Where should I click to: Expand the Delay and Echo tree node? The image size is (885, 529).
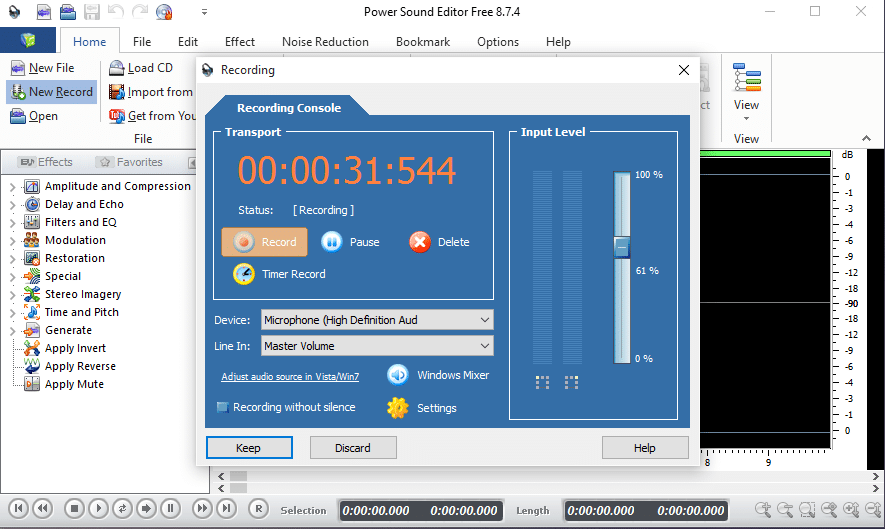[x=12, y=204]
